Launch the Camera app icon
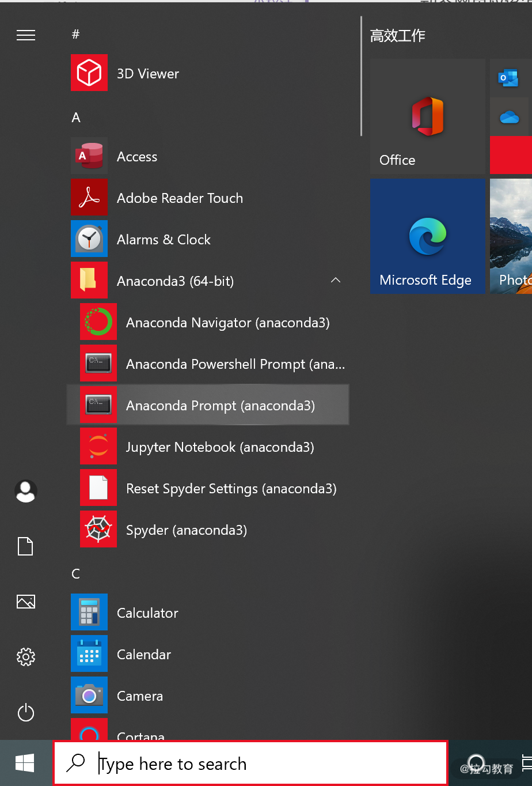 pos(89,695)
